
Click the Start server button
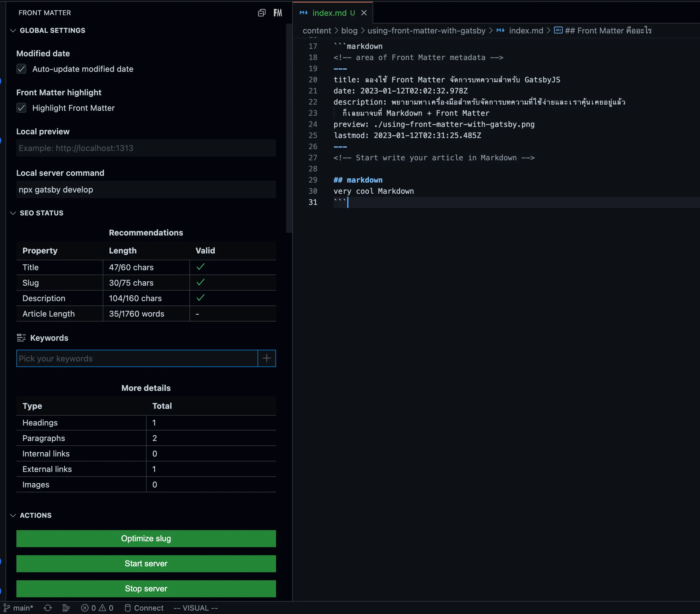point(146,563)
